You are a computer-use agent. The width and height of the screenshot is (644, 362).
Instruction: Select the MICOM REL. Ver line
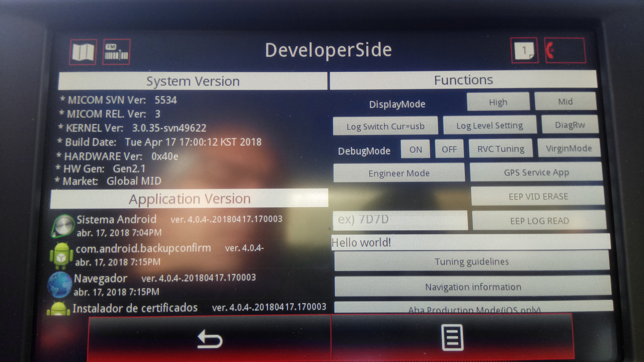point(110,114)
